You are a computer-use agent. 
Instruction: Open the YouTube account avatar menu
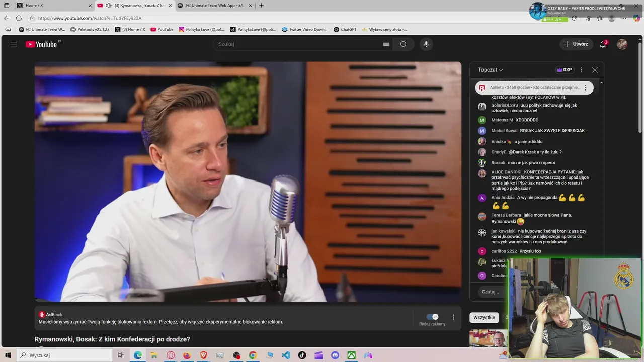click(x=622, y=44)
